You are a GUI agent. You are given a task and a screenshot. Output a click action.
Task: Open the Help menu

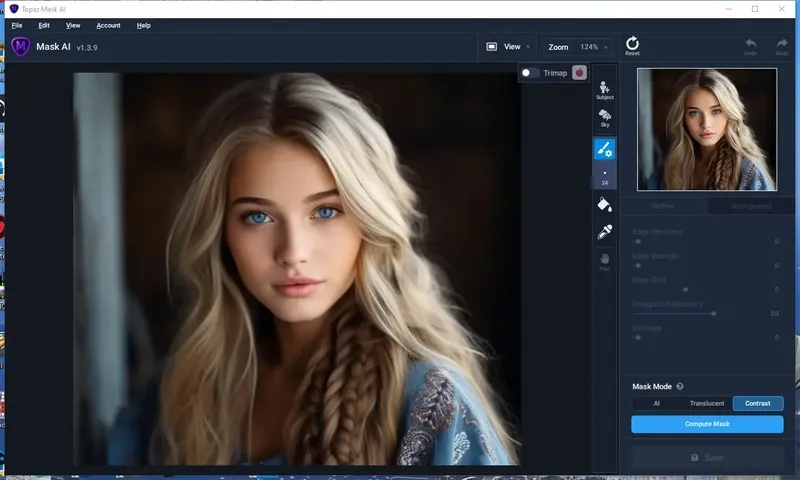143,26
